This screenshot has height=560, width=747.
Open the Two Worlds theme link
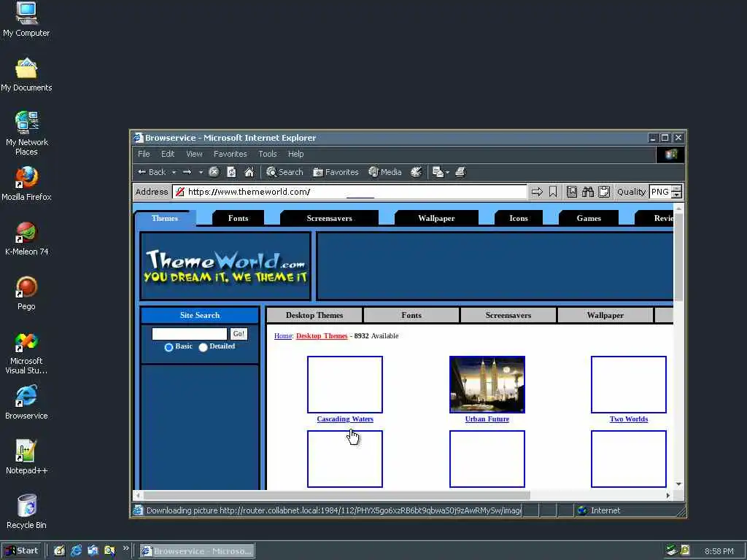click(629, 419)
